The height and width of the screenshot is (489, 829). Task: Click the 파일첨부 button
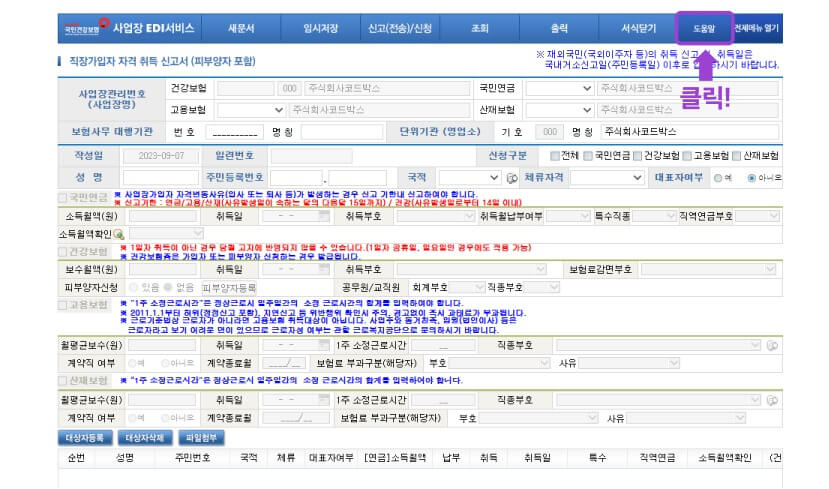pyautogui.click(x=204, y=437)
